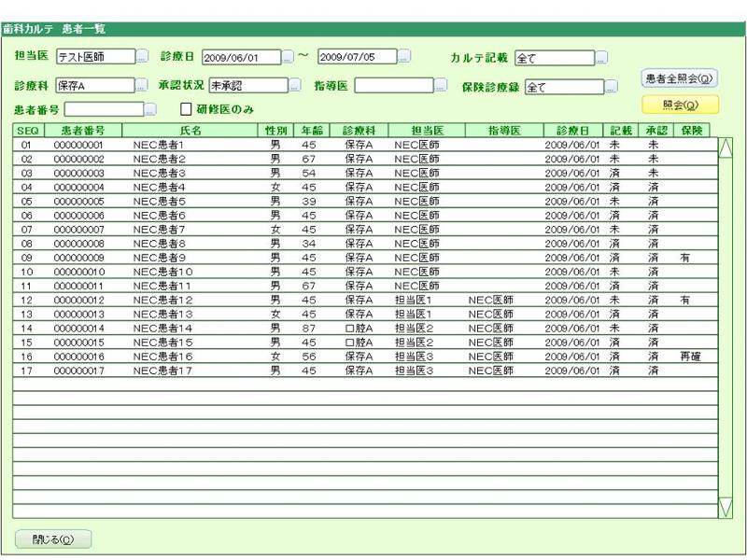Enable the 研修医のみ checkbox
The height and width of the screenshot is (560, 747).
185,110
